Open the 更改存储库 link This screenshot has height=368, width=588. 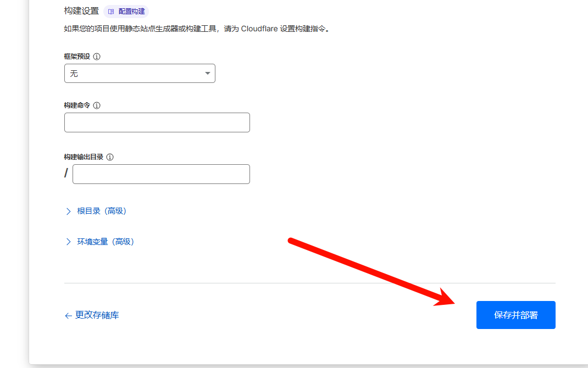(x=96, y=315)
